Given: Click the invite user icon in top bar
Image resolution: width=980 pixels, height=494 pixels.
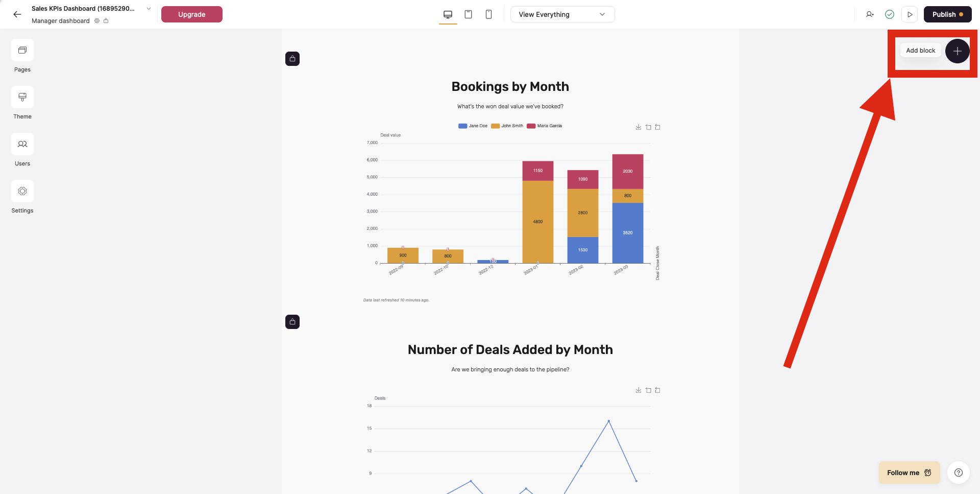Looking at the screenshot, I should click(x=870, y=14).
